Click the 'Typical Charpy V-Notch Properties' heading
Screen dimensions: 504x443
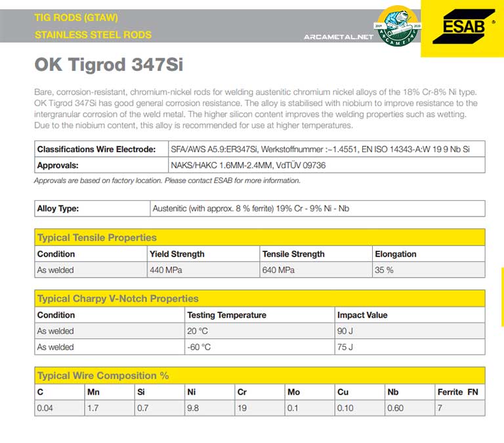click(x=118, y=299)
